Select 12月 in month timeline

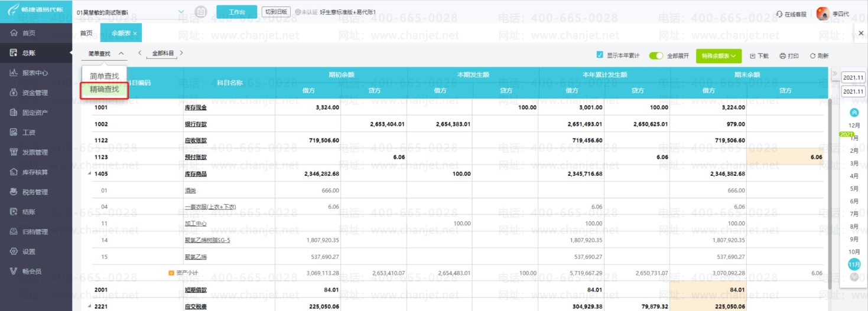pos(854,126)
